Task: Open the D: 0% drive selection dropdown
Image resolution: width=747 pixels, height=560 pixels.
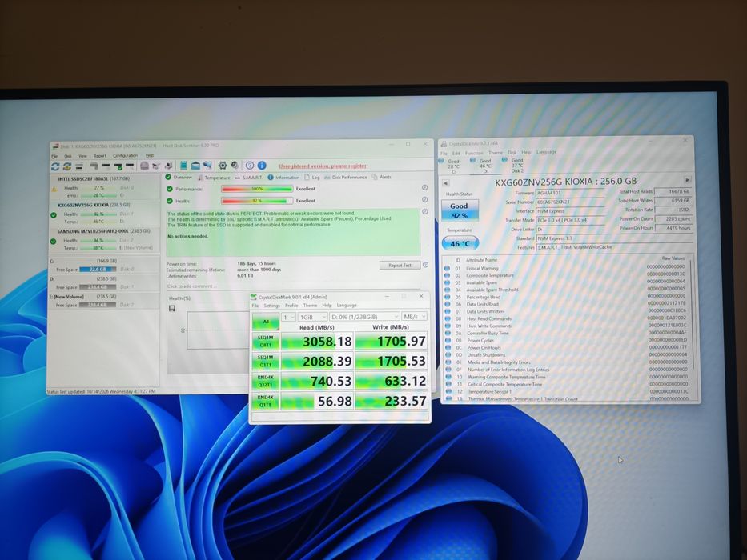Action: pyautogui.click(x=364, y=317)
